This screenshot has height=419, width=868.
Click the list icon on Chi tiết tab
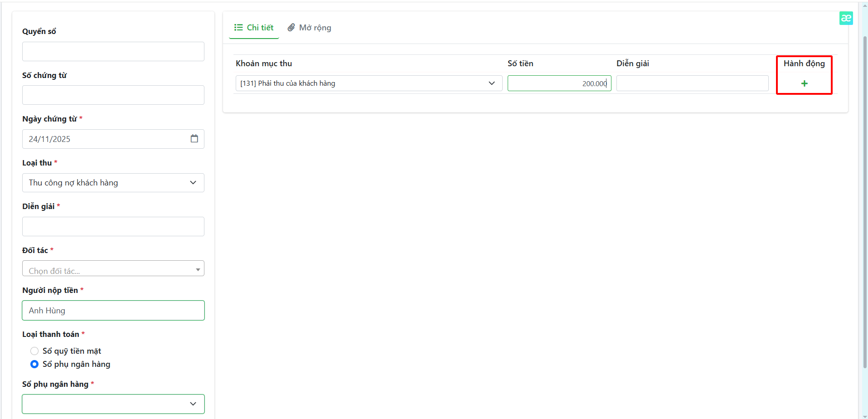pos(238,28)
